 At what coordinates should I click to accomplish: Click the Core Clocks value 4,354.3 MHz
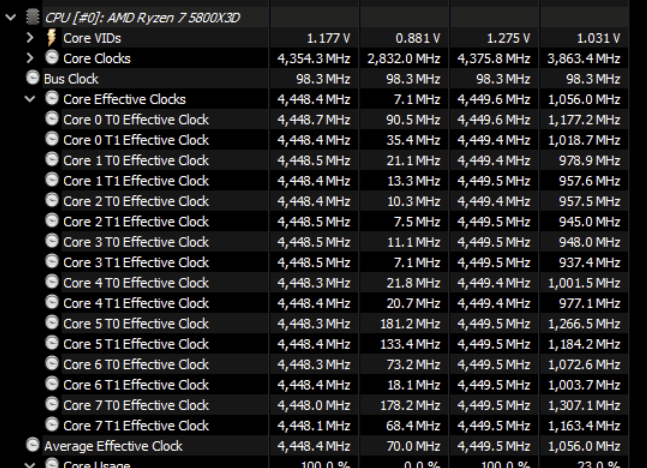[x=314, y=59]
